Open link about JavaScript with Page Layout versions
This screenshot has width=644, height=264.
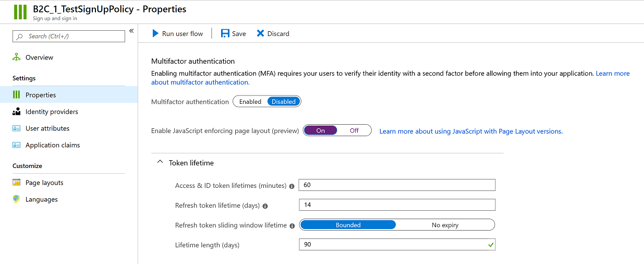[x=471, y=131]
